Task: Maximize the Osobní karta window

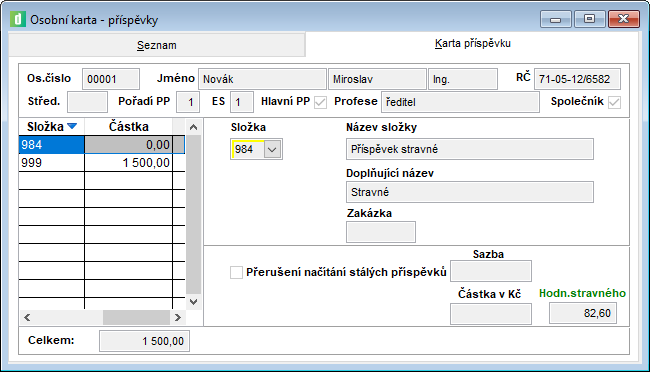Action: [x=589, y=19]
